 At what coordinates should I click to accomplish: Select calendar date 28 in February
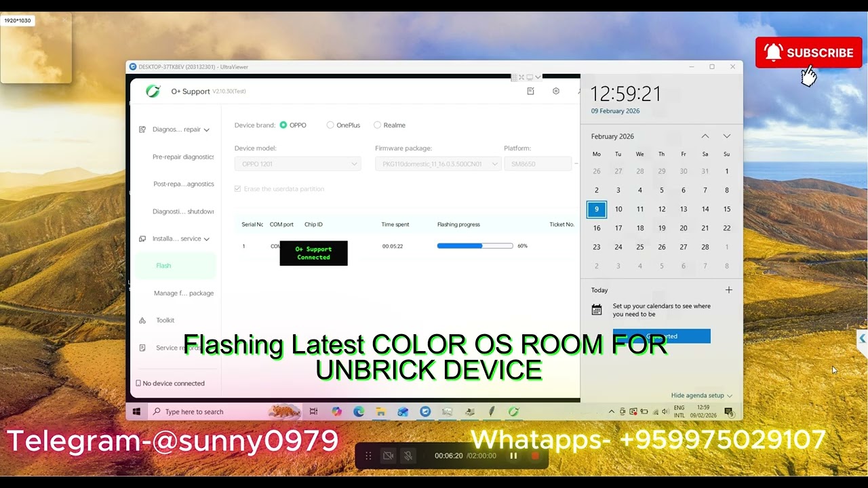pyautogui.click(x=705, y=247)
